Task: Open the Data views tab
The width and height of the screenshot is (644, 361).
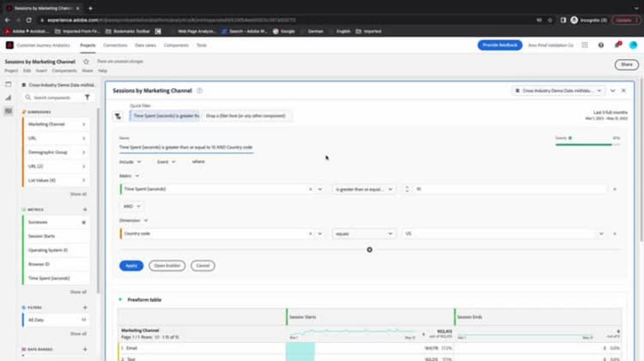Action: click(145, 45)
